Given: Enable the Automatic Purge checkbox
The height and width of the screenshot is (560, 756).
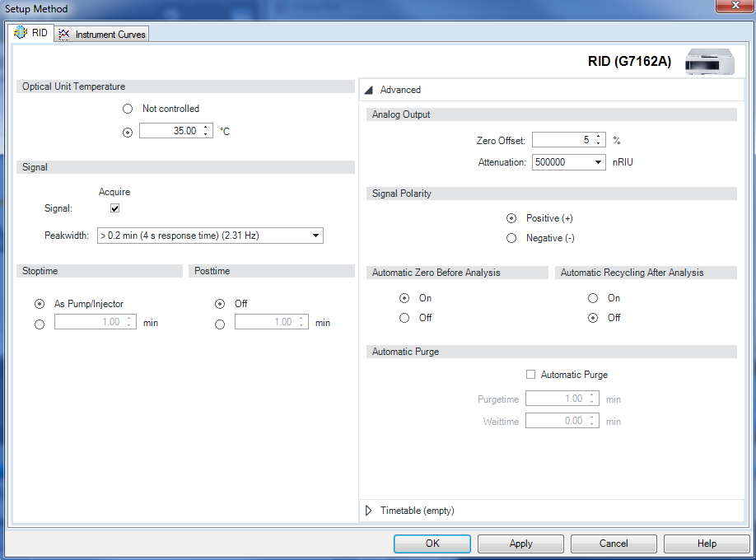Looking at the screenshot, I should 531,374.
